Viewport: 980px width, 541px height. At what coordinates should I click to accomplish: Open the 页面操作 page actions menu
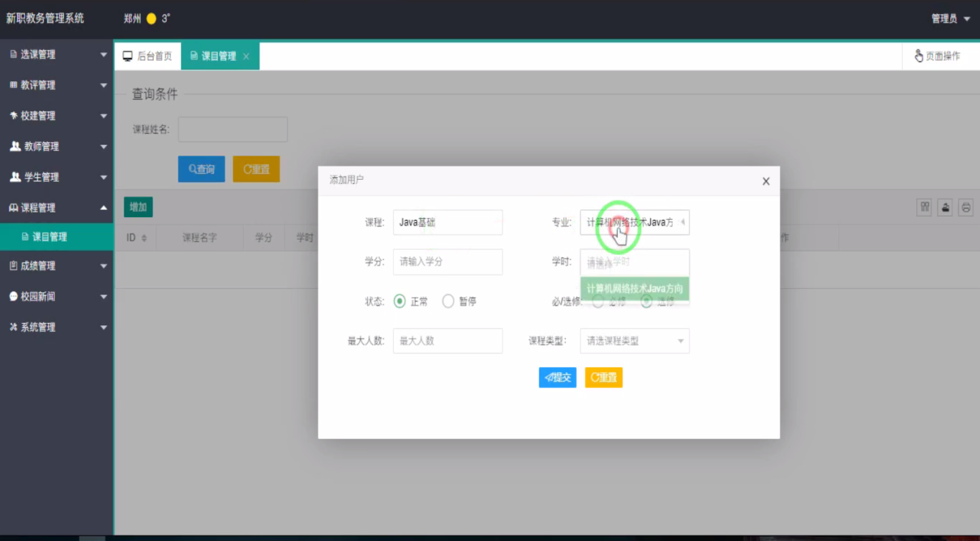pos(937,56)
